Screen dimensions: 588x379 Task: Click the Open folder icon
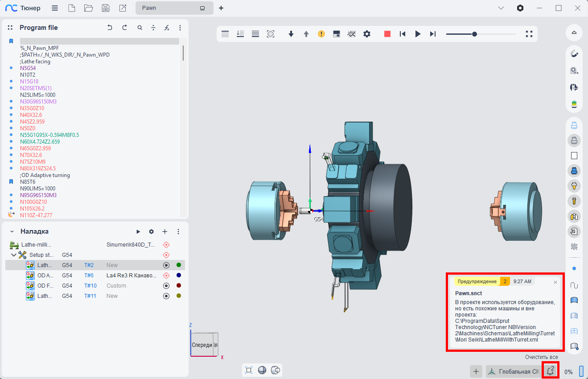(88, 8)
